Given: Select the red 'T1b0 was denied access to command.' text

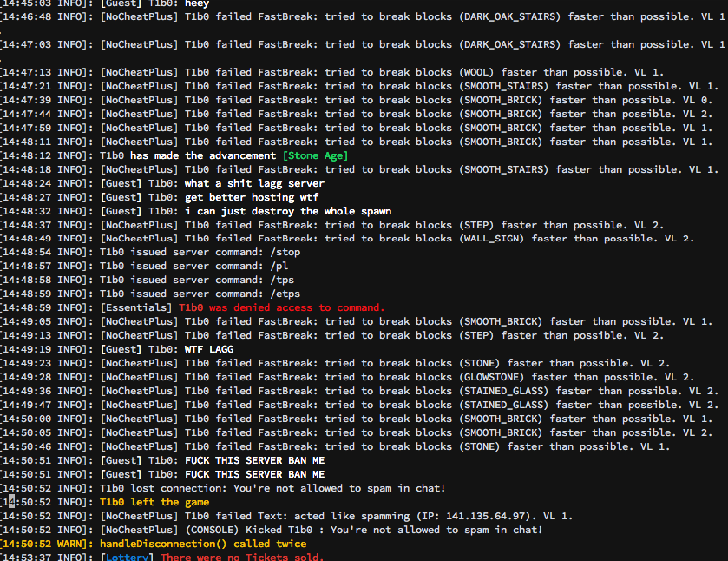Looking at the screenshot, I should coord(282,307).
